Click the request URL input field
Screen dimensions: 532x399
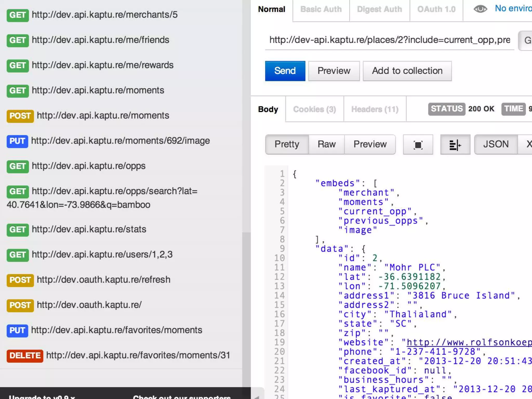click(389, 40)
